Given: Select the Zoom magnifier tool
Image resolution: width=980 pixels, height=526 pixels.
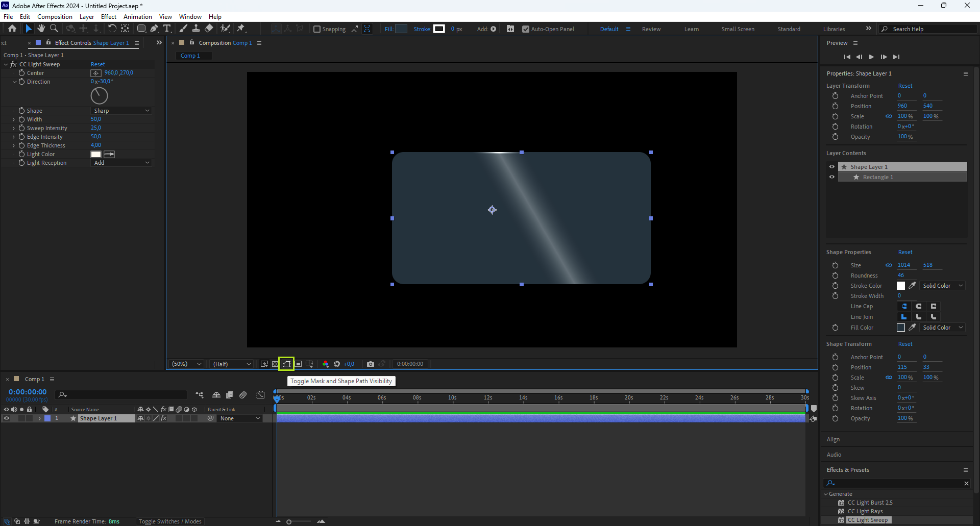Looking at the screenshot, I should (x=54, y=29).
